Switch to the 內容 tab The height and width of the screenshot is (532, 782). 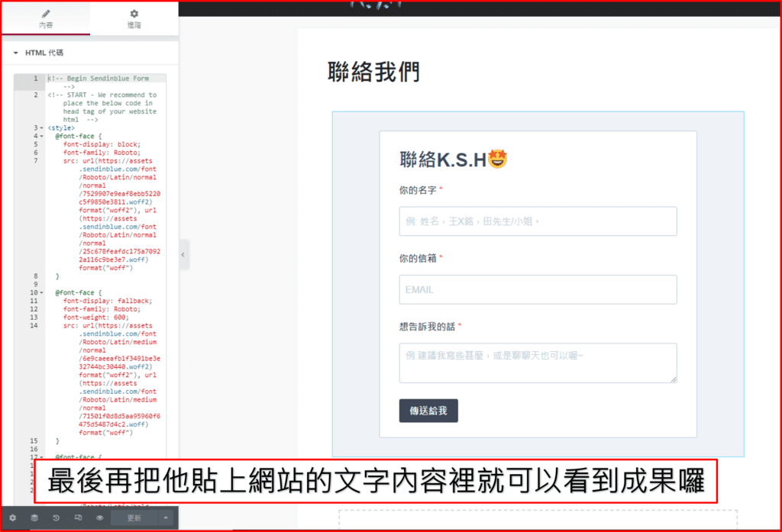(46, 18)
